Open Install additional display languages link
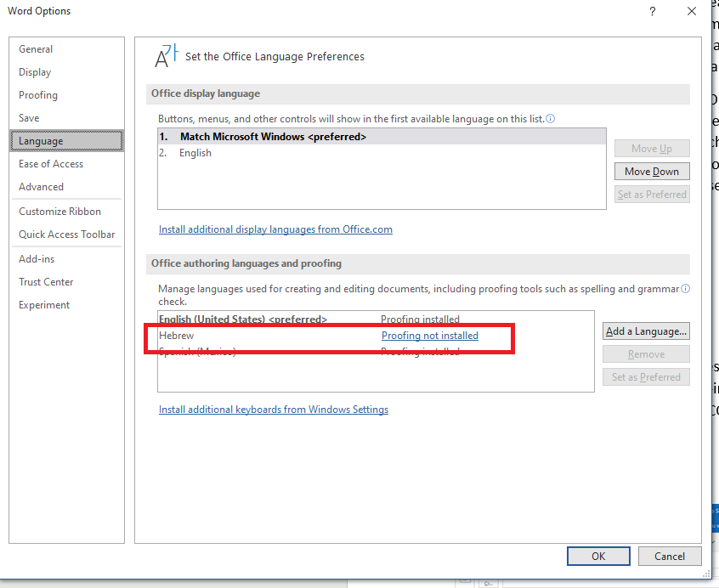Image resolution: width=719 pixels, height=588 pixels. pyautogui.click(x=275, y=229)
